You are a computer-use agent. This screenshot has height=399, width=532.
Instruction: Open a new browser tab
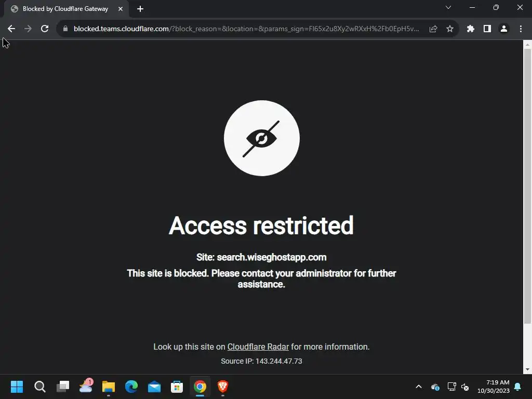(x=140, y=9)
